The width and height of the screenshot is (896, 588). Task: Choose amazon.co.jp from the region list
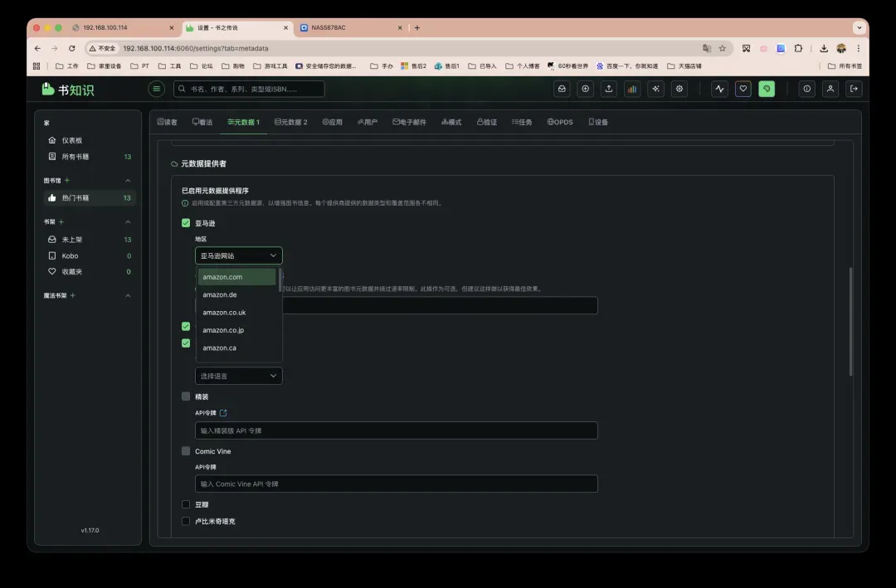222,330
